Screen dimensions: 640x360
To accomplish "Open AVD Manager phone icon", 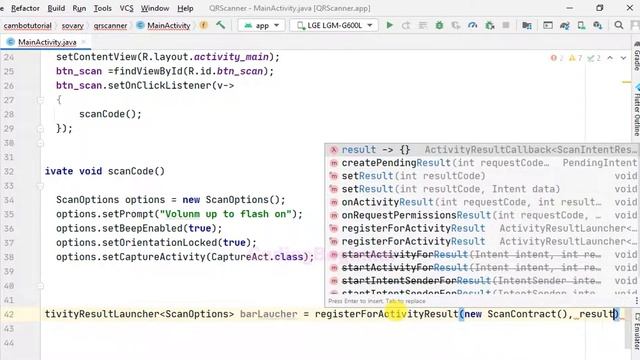I will [x=581, y=25].
